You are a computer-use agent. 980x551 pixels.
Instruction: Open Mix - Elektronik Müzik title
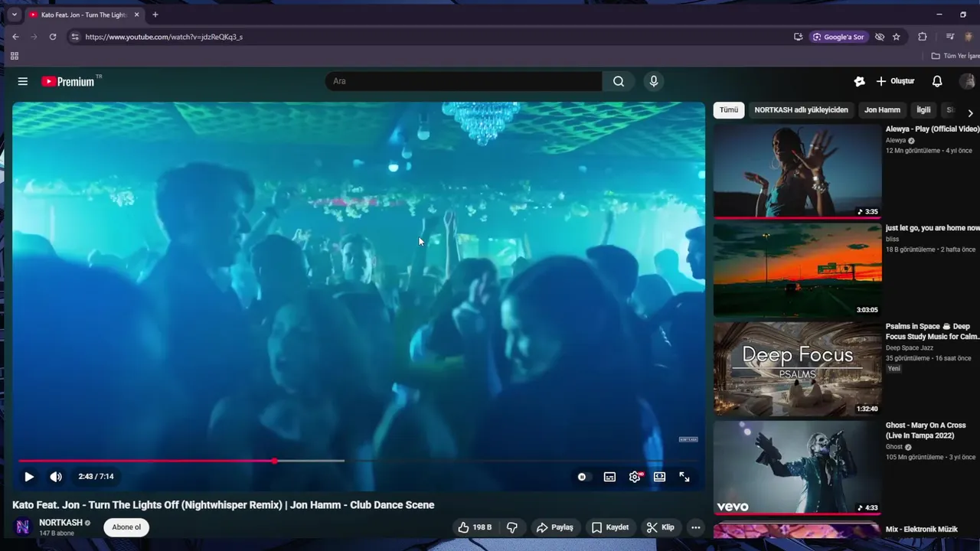tap(922, 530)
